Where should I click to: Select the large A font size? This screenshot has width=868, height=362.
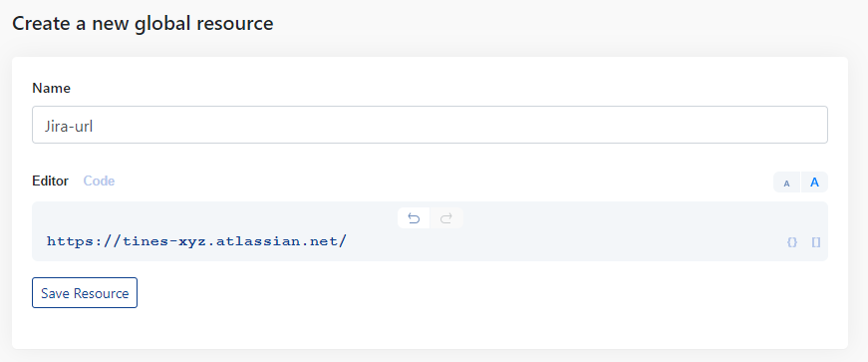click(814, 182)
